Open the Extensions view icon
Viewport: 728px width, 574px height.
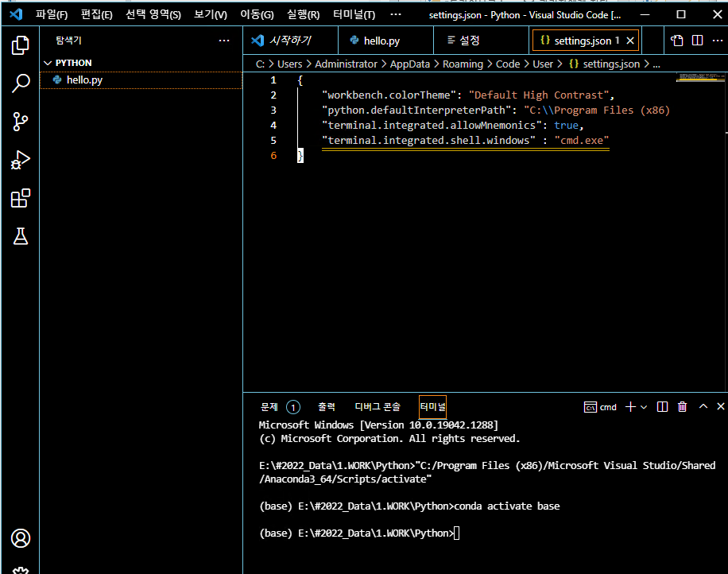[x=20, y=198]
